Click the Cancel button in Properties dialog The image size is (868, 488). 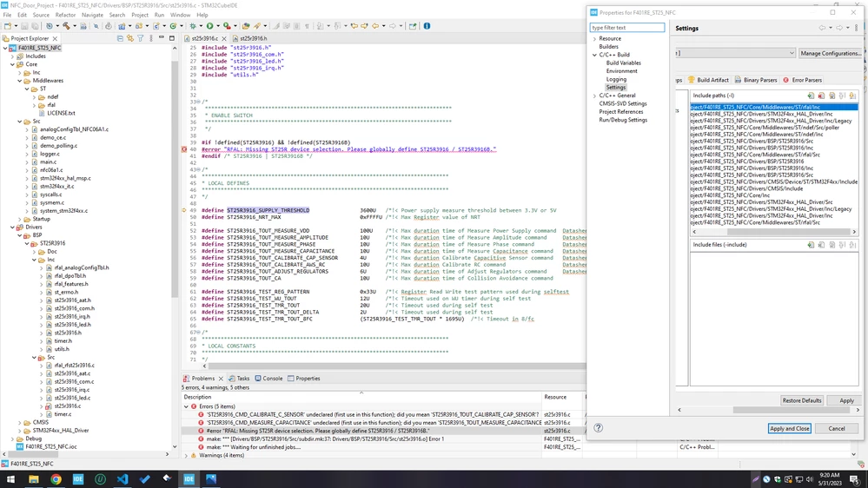click(837, 428)
